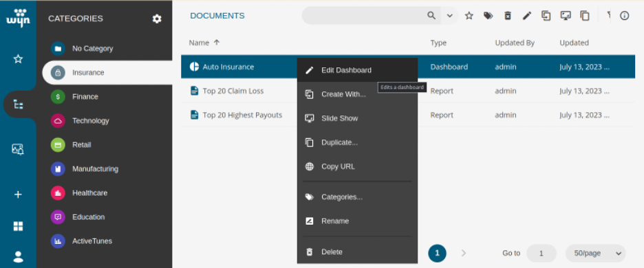Click the Go to page input
The image size is (644, 268).
click(541, 253)
